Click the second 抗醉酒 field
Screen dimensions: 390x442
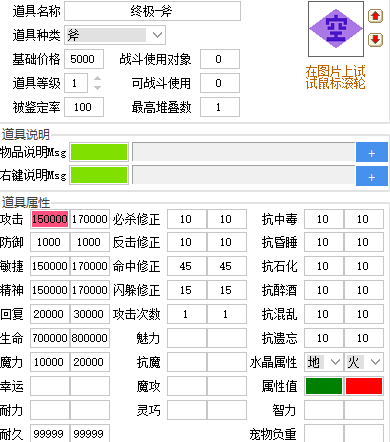[x=364, y=290]
